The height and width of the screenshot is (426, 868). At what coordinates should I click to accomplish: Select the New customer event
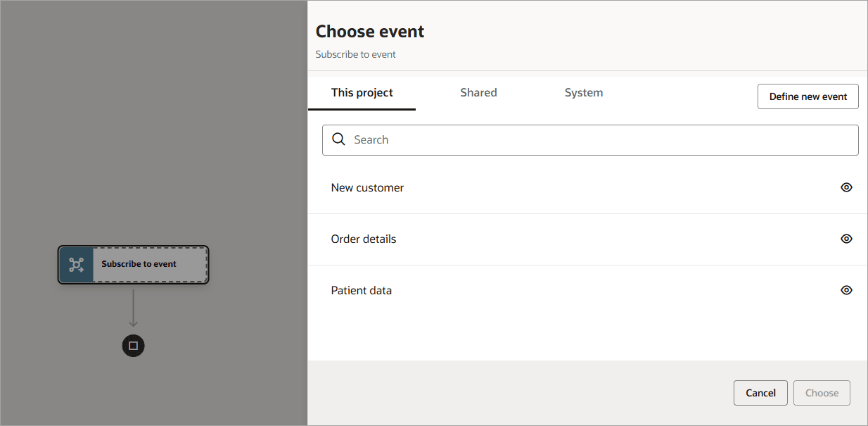(367, 188)
